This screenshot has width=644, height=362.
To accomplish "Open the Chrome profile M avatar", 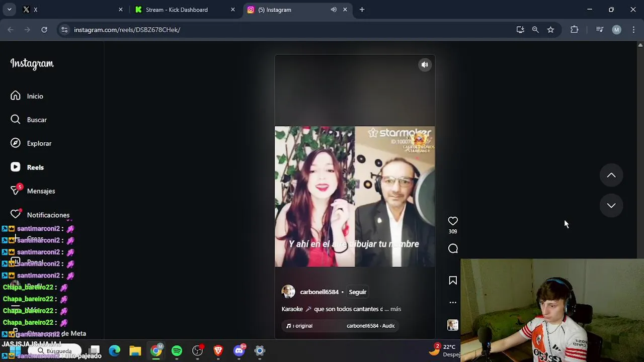I will 616,30.
